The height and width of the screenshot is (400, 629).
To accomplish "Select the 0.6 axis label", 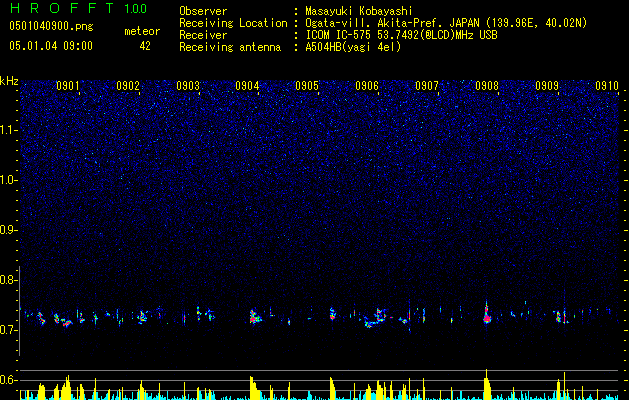I will [x=7, y=380].
